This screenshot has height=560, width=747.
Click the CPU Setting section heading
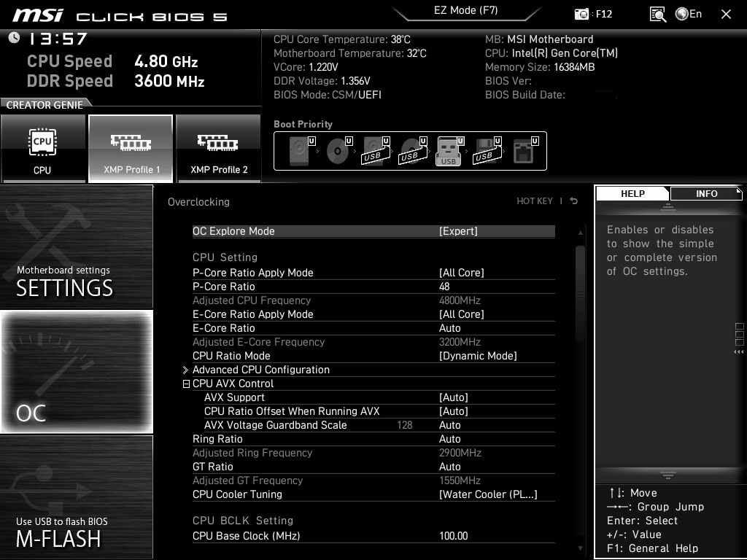(225, 257)
